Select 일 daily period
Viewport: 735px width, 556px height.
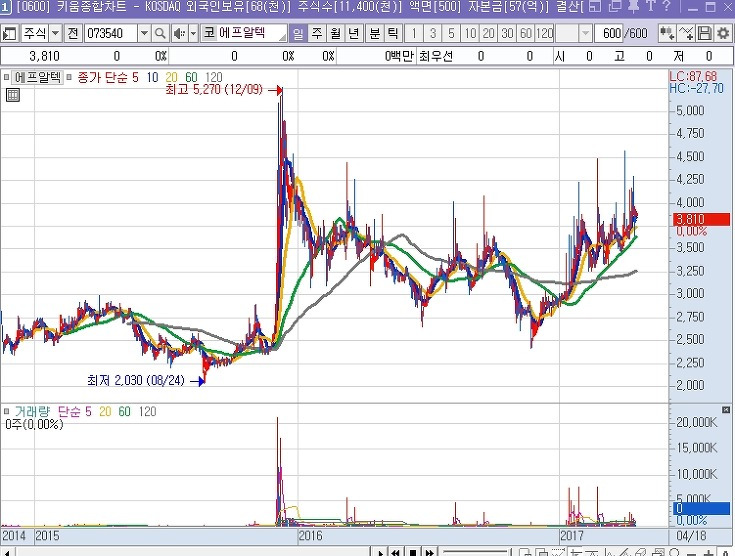(298, 33)
